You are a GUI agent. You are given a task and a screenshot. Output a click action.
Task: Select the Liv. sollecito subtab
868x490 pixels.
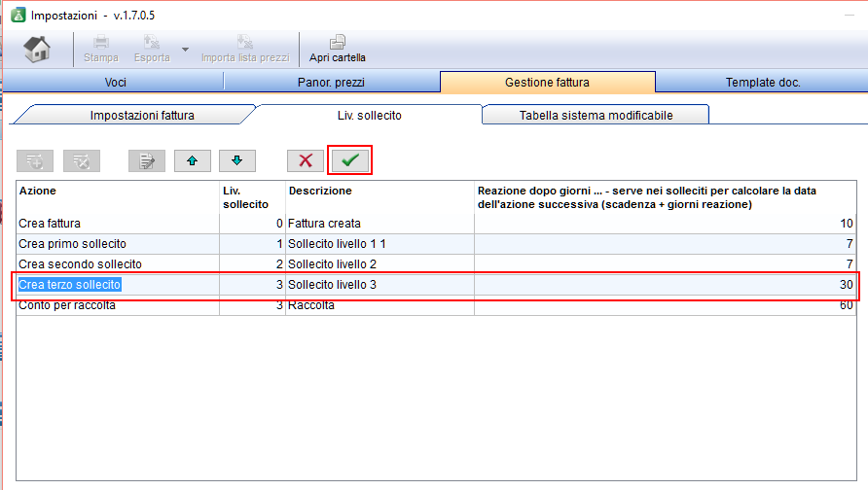369,115
